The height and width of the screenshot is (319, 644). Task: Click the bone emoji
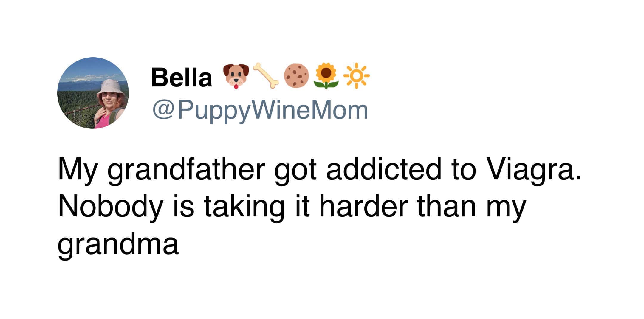(x=266, y=76)
